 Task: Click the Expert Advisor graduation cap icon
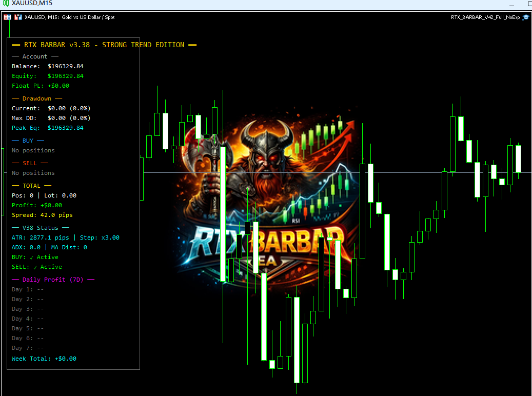coord(525,17)
